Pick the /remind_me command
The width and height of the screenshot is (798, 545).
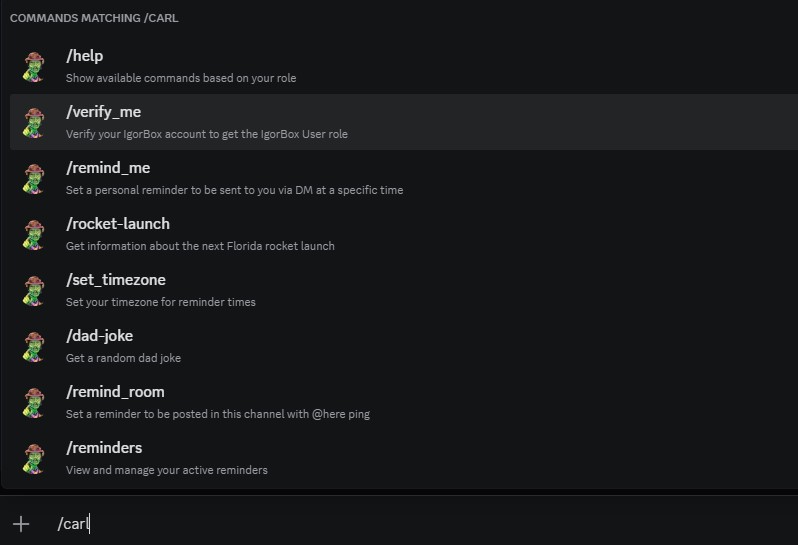(108, 168)
